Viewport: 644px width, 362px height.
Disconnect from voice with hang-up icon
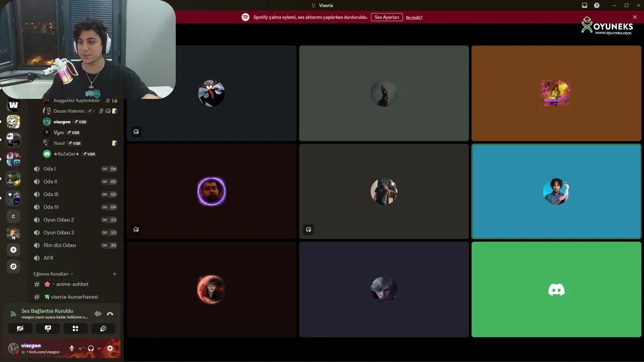click(x=110, y=314)
